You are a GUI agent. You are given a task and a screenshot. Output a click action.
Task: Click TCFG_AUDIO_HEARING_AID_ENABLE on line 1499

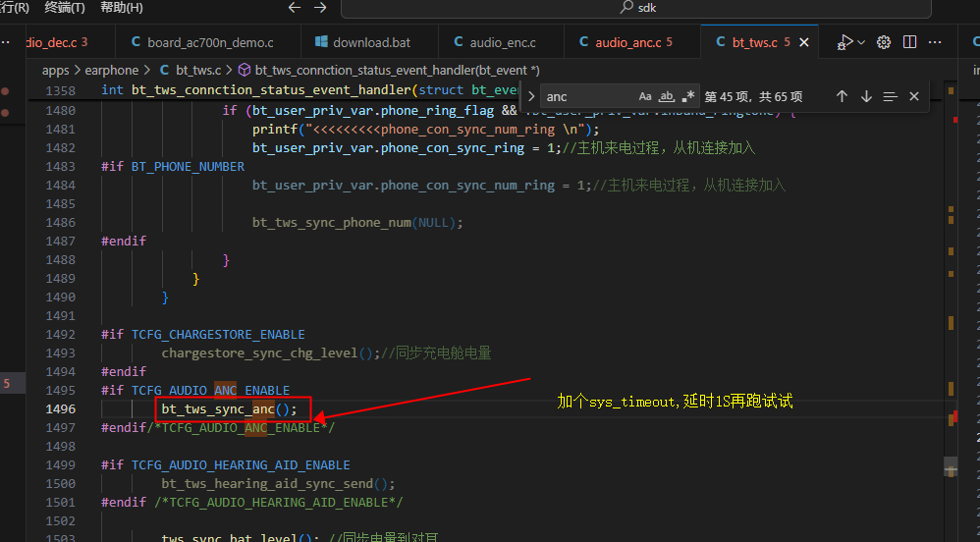[x=241, y=465]
